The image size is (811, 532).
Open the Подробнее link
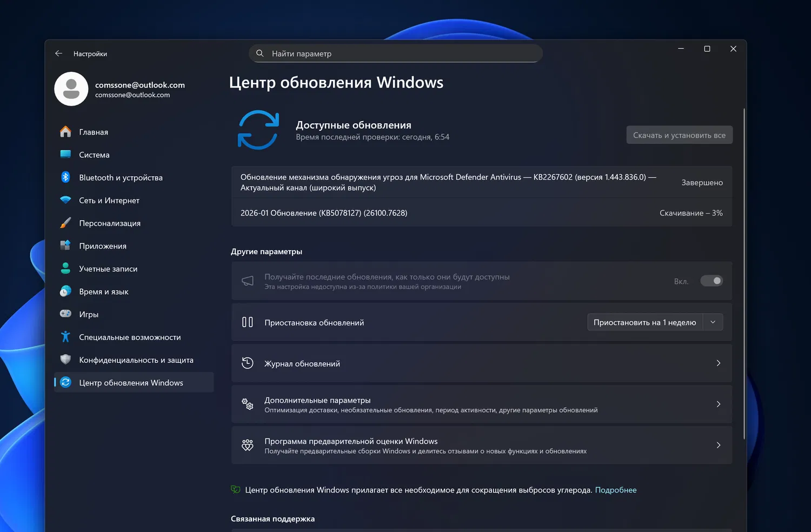(616, 490)
